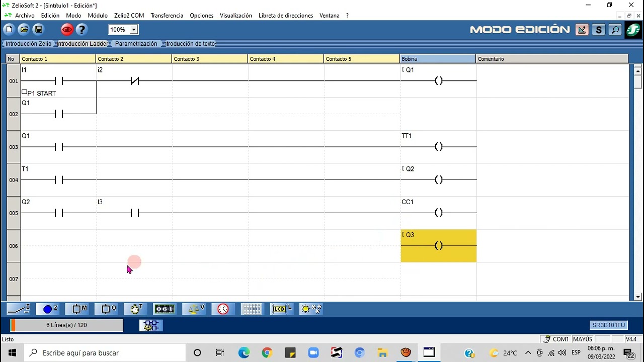Viewport: 644px width, 362px height.
Task: Select front panel Z keys tool
Action: pyautogui.click(x=48, y=309)
